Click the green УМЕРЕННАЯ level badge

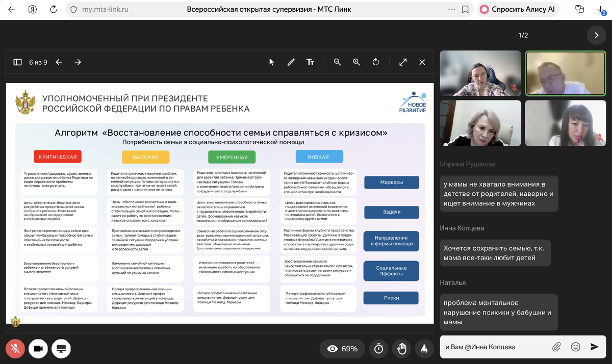(232, 157)
